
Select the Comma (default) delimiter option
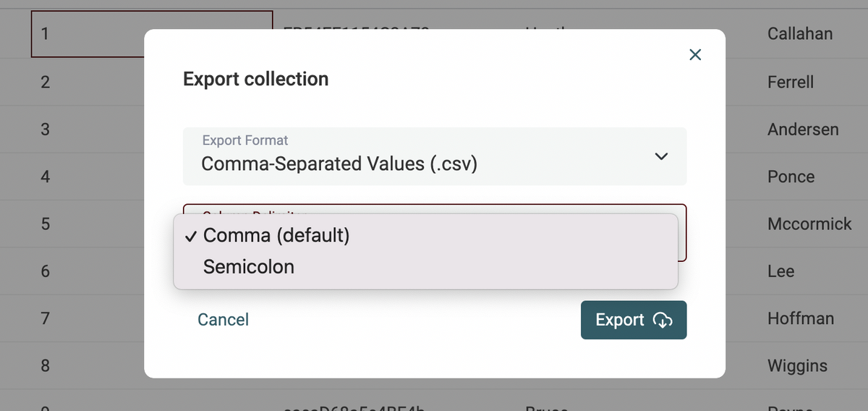pyautogui.click(x=276, y=235)
